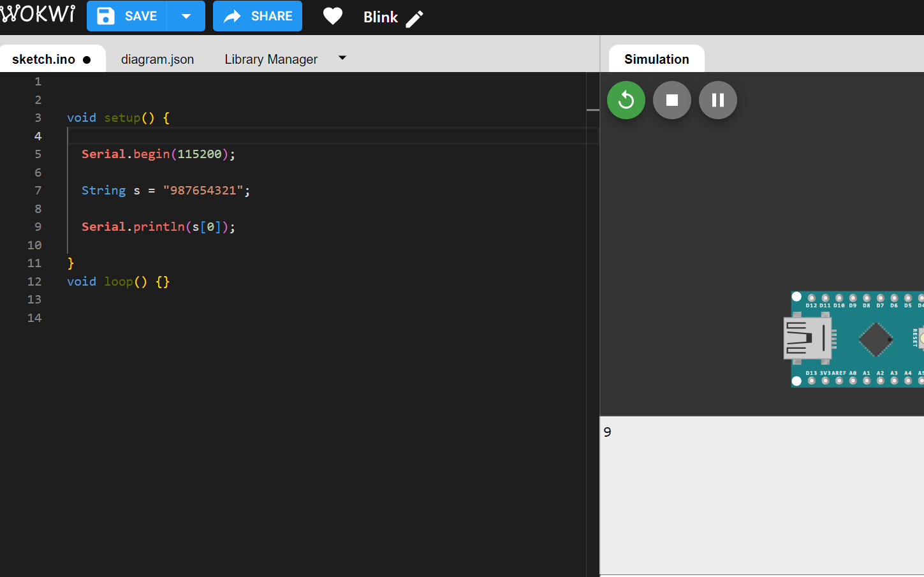Screen dimensions: 924x577
Task: Click the serial monitor output area
Action: (762, 496)
